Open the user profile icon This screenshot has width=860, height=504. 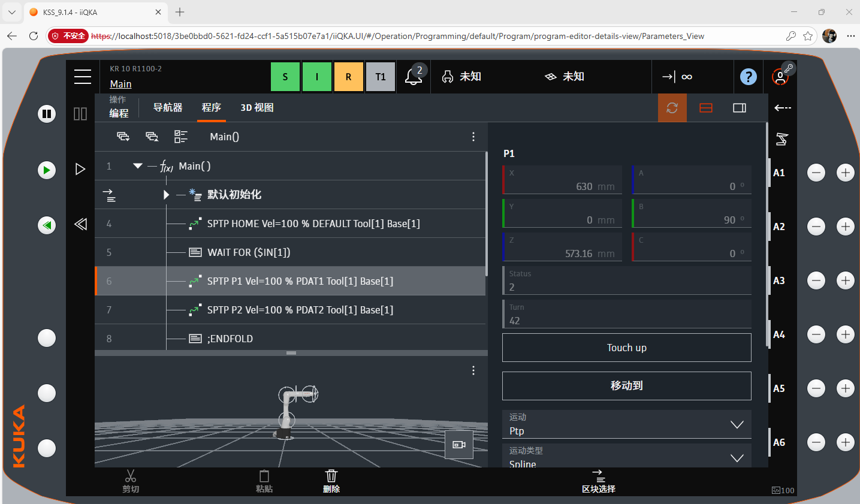(x=780, y=77)
